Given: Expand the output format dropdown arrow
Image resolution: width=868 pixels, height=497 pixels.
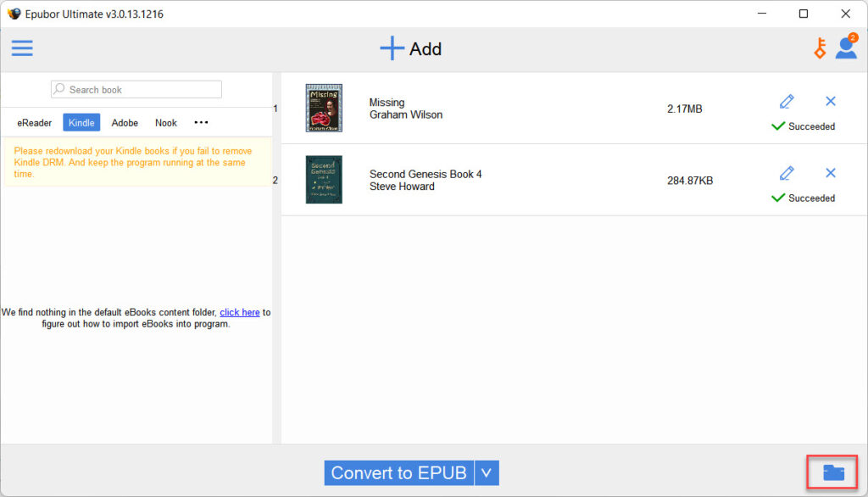Looking at the screenshot, I should coord(487,472).
